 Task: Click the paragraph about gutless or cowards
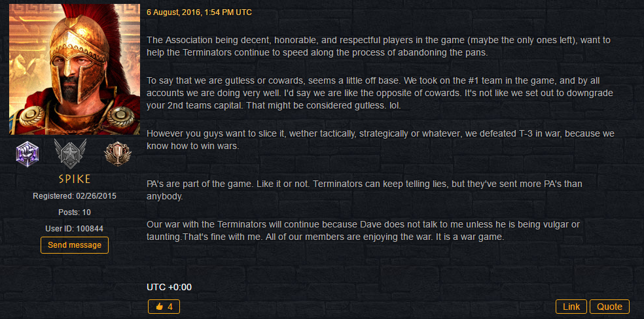pyautogui.click(x=380, y=93)
